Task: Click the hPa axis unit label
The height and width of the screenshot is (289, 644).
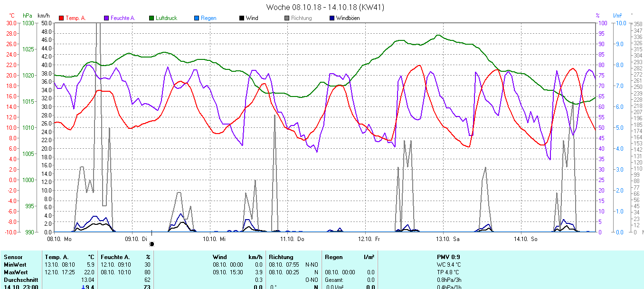Action: click(x=28, y=16)
